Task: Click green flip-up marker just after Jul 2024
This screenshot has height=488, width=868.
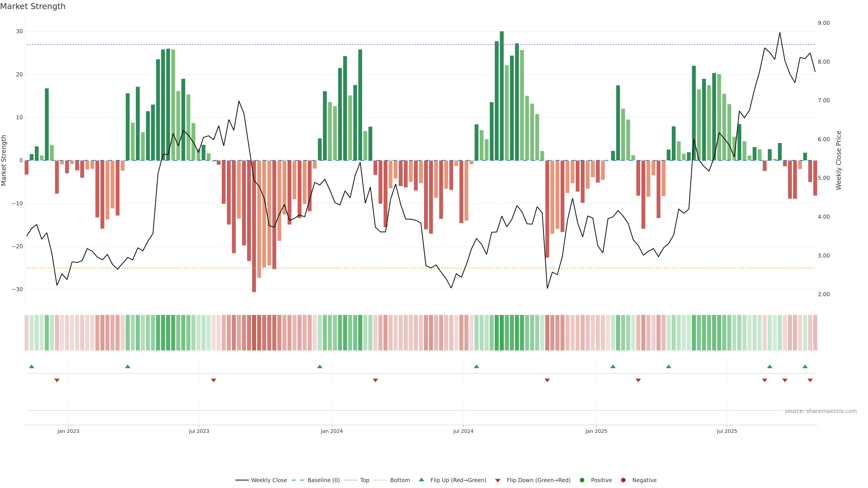Action: 476,366
